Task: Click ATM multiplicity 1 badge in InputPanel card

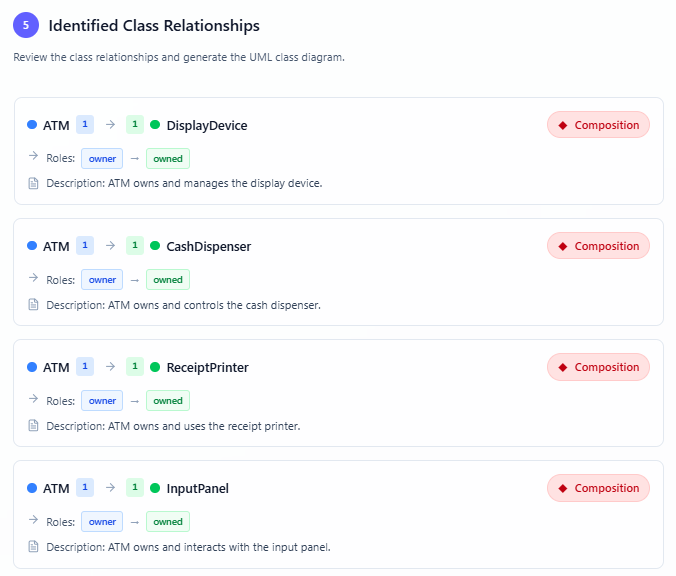Action: point(85,488)
